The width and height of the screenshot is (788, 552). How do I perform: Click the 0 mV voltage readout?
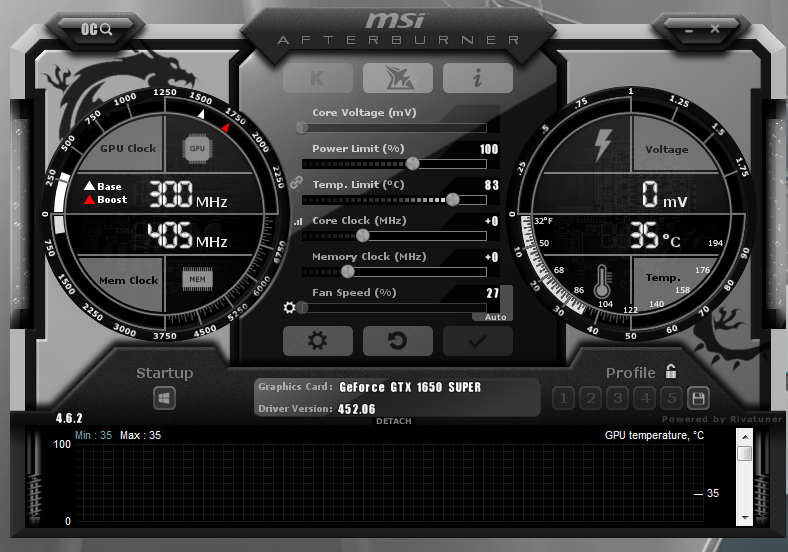664,195
